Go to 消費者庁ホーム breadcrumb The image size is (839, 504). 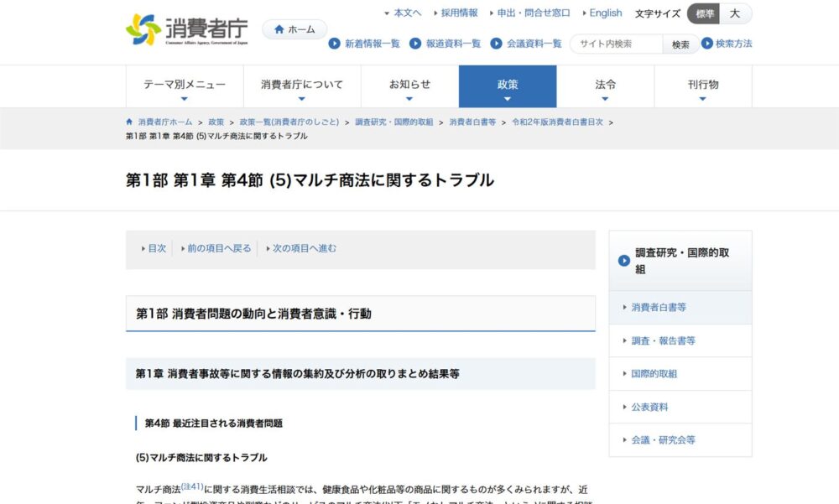coord(164,122)
